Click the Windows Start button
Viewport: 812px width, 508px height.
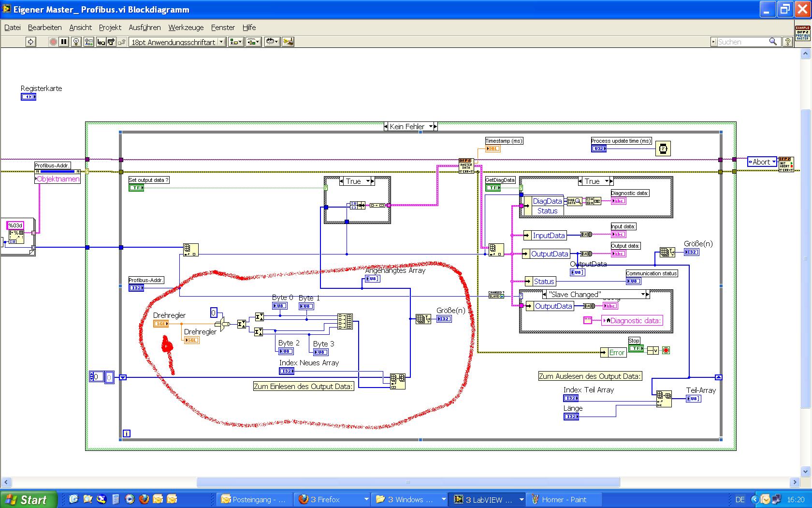28,499
